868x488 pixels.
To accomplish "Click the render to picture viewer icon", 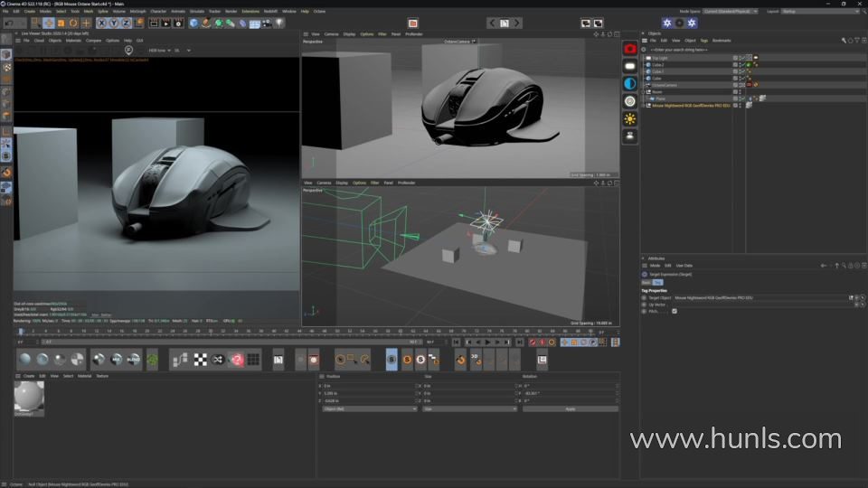I will (165, 23).
